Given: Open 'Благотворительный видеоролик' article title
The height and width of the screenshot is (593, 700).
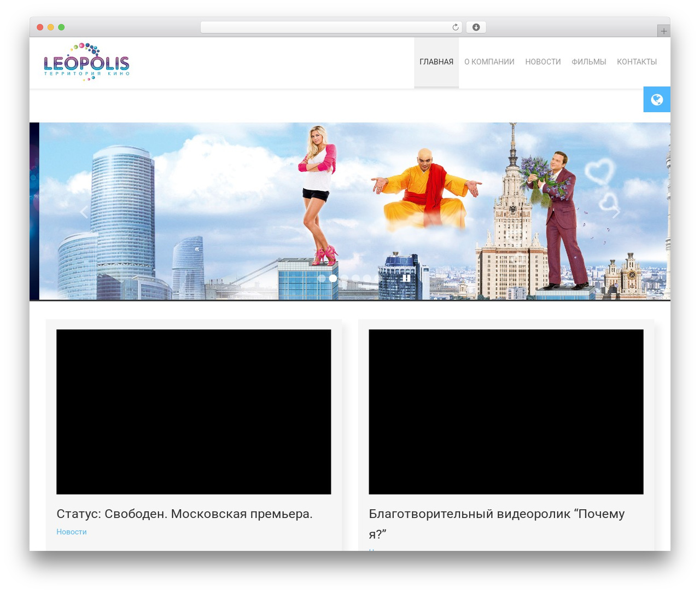Looking at the screenshot, I should tap(497, 524).
